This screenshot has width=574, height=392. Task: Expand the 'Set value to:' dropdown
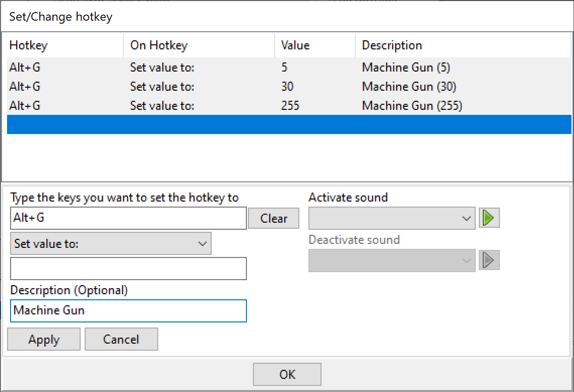pos(110,244)
